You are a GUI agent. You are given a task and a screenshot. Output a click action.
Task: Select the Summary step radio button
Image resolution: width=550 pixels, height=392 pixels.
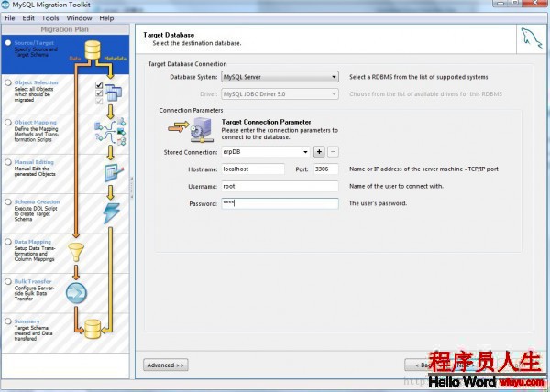pos(8,321)
